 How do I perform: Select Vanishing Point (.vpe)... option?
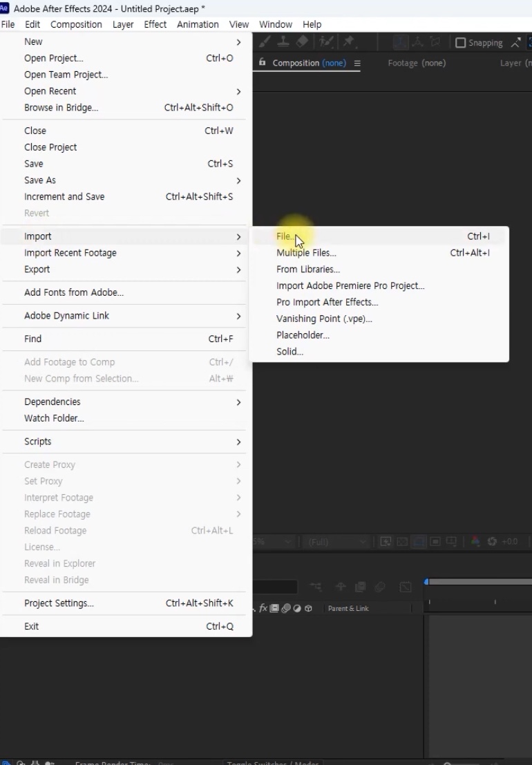tap(379, 319)
